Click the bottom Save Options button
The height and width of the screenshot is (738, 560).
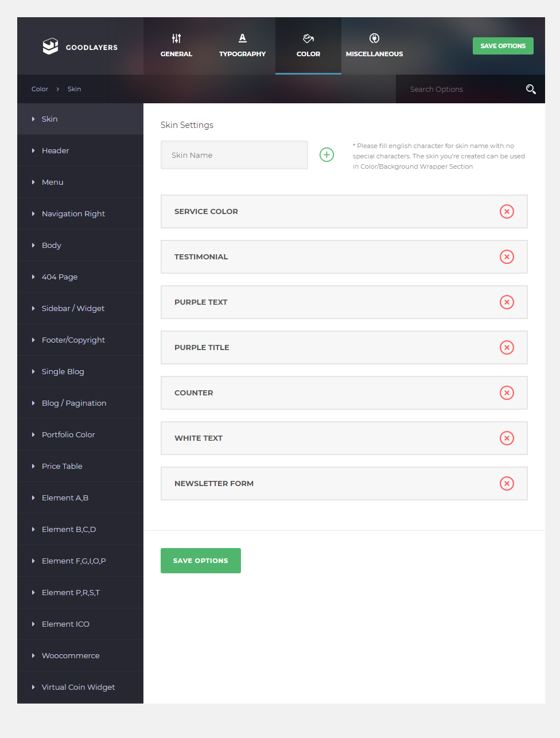[201, 561]
